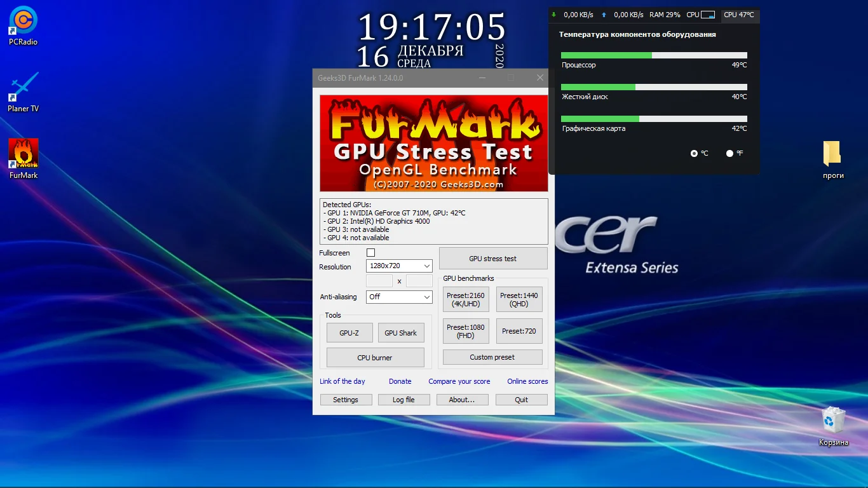Open the Log file
The height and width of the screenshot is (488, 868).
[403, 400]
